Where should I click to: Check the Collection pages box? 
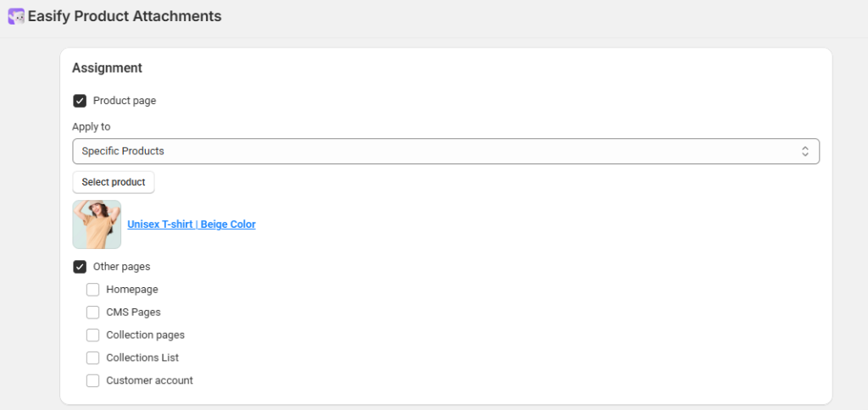click(93, 335)
